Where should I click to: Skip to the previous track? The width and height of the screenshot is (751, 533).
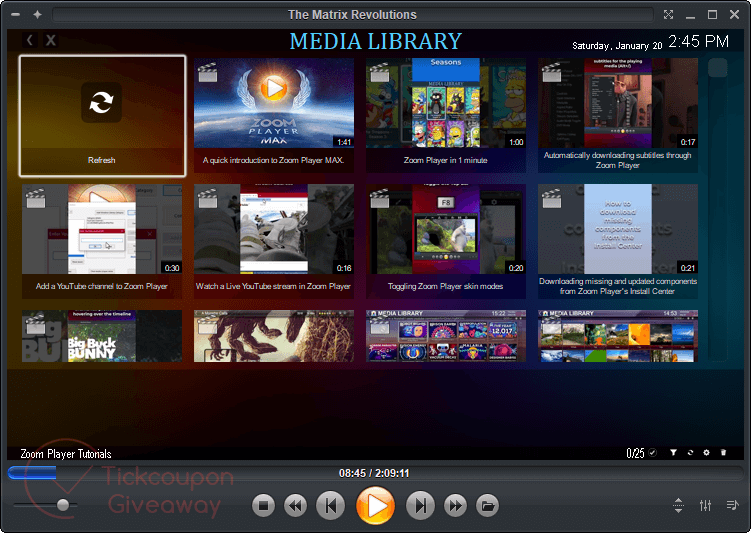(x=330, y=506)
